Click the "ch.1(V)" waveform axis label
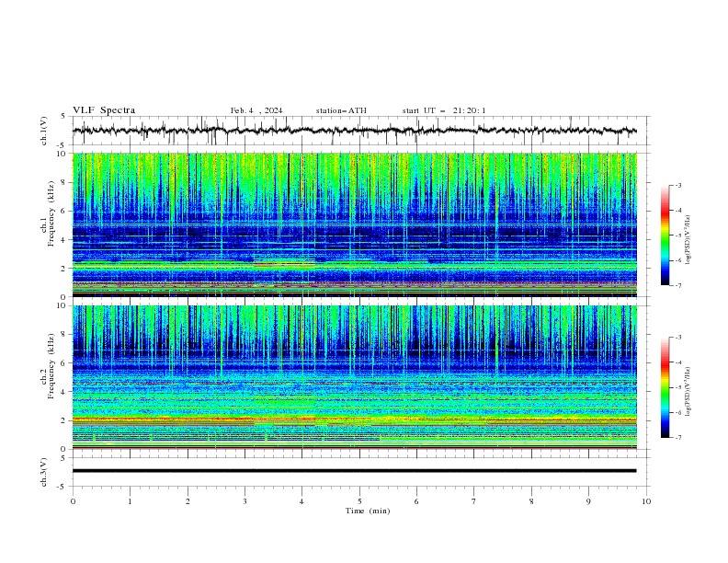Viewport: 728px width, 563px height. point(44,131)
